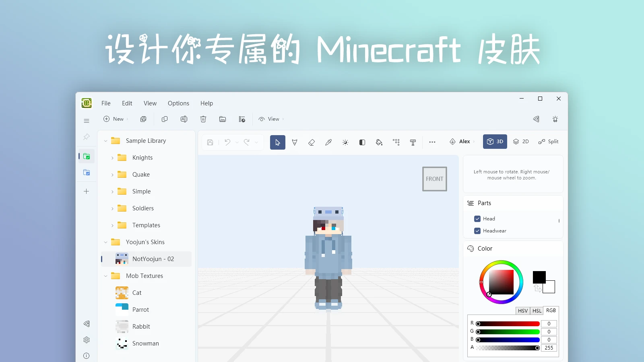Open the Options menu

(x=178, y=103)
